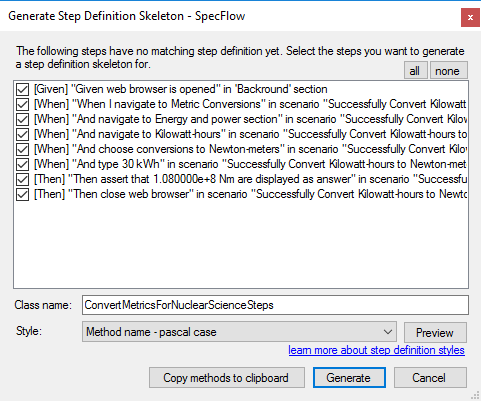Toggle 'Then close web browser' step checkbox
This screenshot has height=401, width=481.
[x=22, y=194]
